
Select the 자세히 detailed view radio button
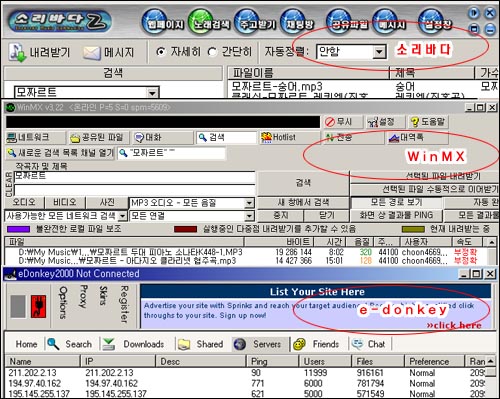(161, 52)
